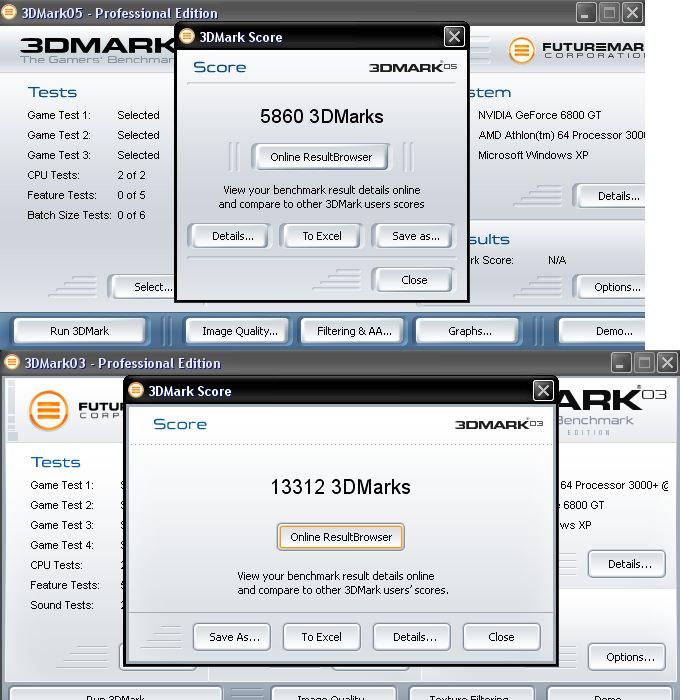The image size is (680, 700).
Task: Open Options... in 3DMark03 window
Action: (627, 657)
